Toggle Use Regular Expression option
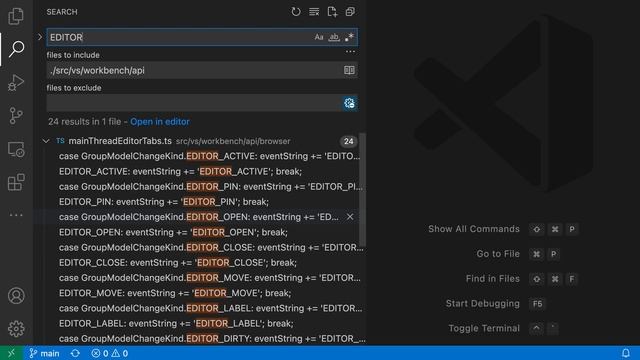Screen dimensions: 640x360 coord(349,37)
